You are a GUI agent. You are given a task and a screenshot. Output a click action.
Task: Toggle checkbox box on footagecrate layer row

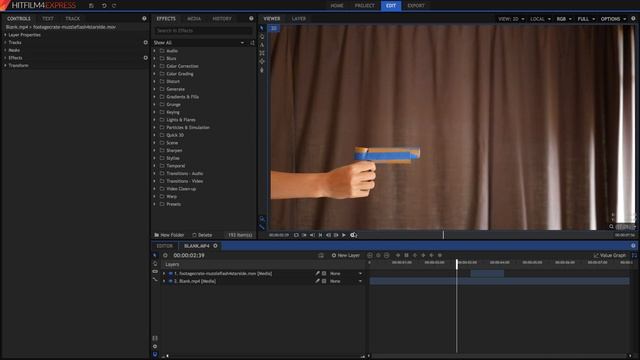pyautogui.click(x=324, y=273)
